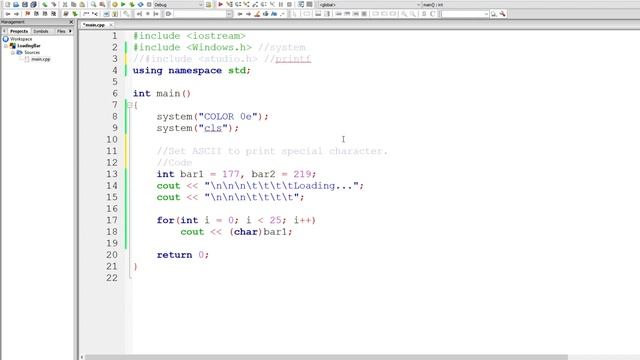This screenshot has height=360, width=640.
Task: Select main.cpp in the project tree
Action: pyautogui.click(x=40, y=59)
